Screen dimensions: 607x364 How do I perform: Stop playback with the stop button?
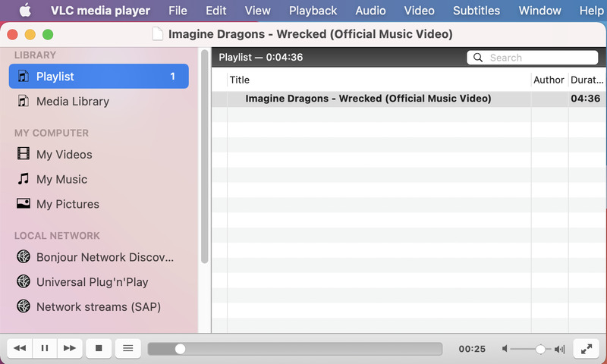[x=99, y=348]
